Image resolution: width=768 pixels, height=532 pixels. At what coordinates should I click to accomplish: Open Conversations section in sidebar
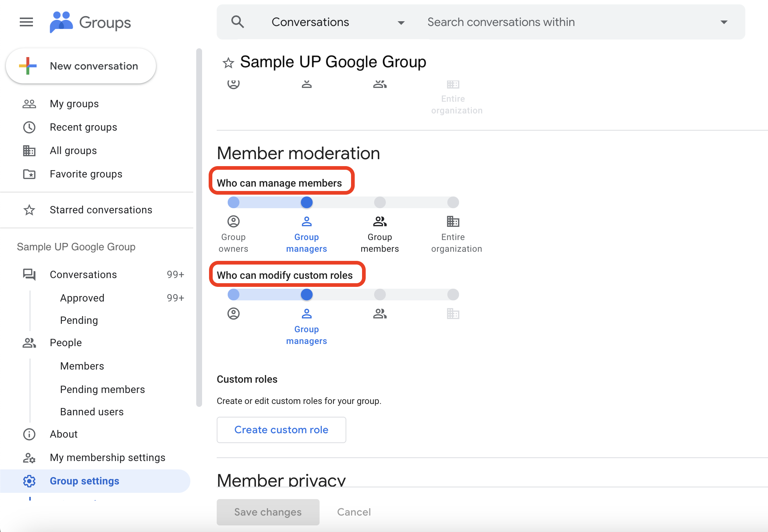(97, 274)
